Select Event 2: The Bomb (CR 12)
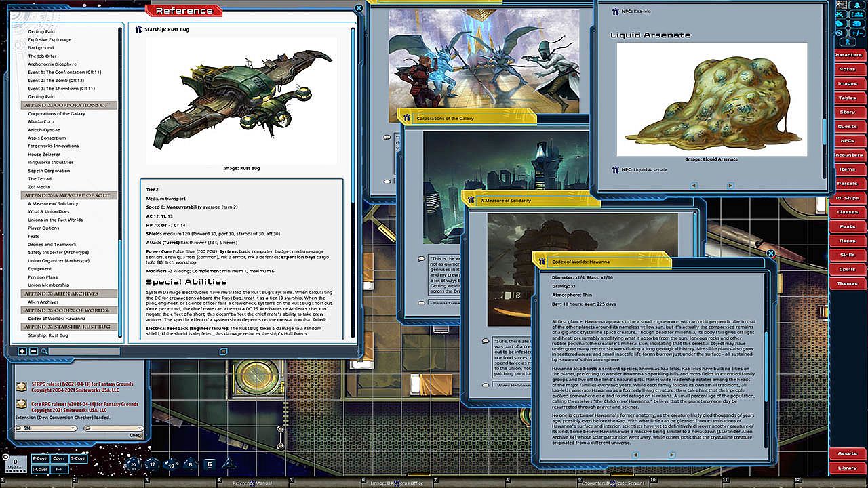 pyautogui.click(x=60, y=80)
